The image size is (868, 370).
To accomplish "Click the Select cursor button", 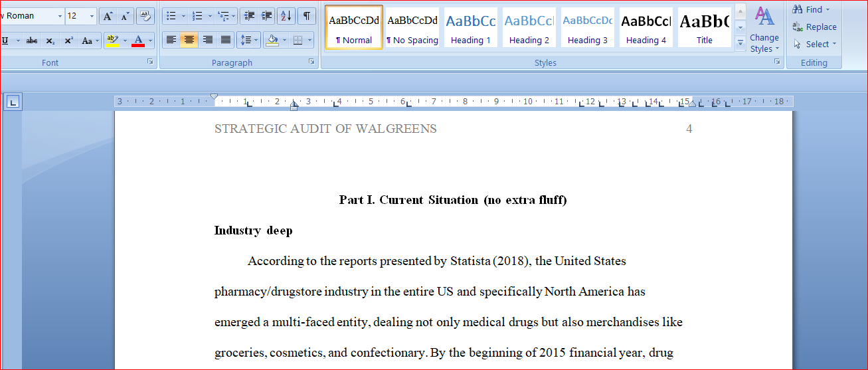I will 814,45.
